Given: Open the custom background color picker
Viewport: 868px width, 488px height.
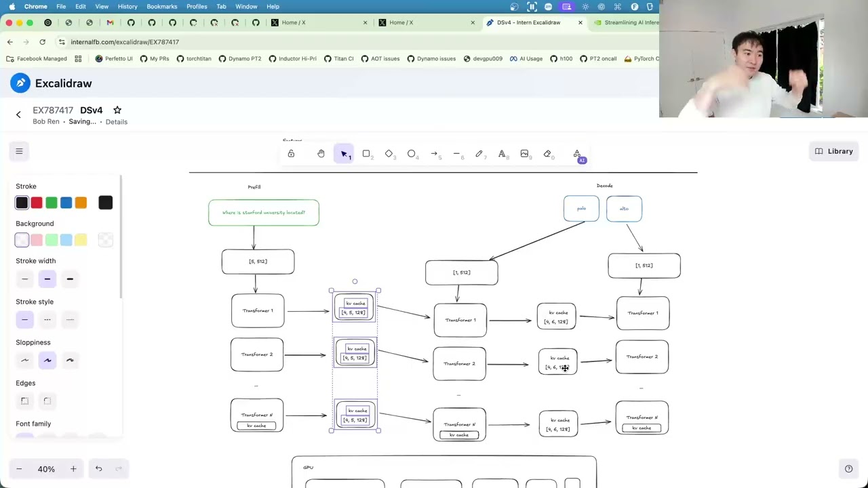Looking at the screenshot, I should coord(105,240).
